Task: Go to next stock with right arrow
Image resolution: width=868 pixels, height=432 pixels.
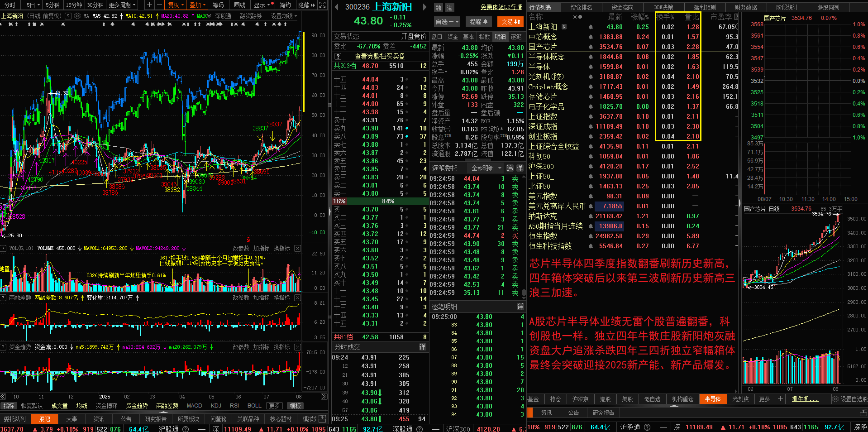Action: (x=424, y=7)
